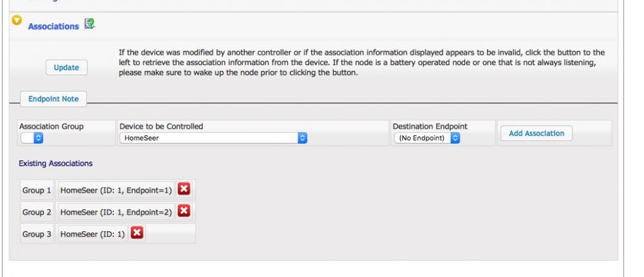Click the Existing Associations heading
This screenshot has width=644, height=277.
tap(55, 164)
